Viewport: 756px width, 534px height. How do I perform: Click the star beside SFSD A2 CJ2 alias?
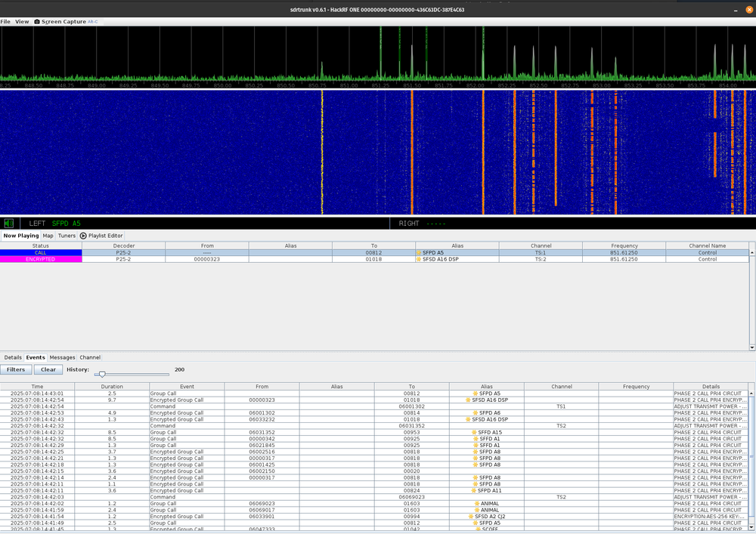coord(471,516)
